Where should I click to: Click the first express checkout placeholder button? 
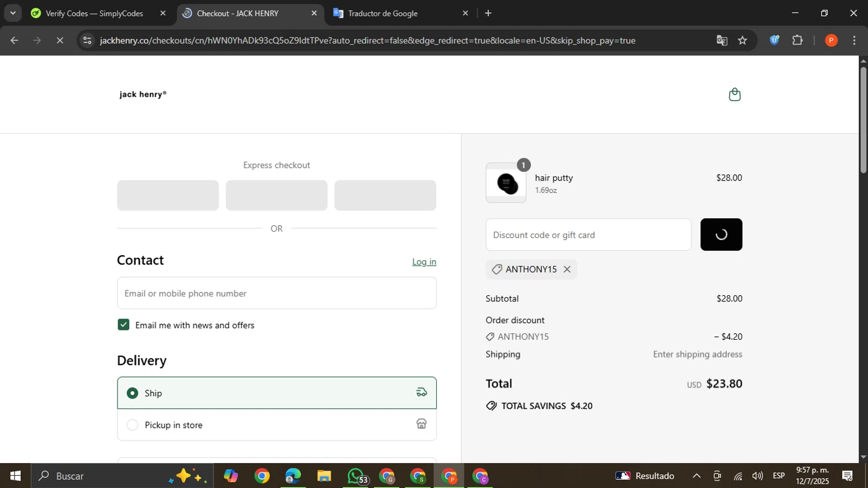(x=168, y=195)
